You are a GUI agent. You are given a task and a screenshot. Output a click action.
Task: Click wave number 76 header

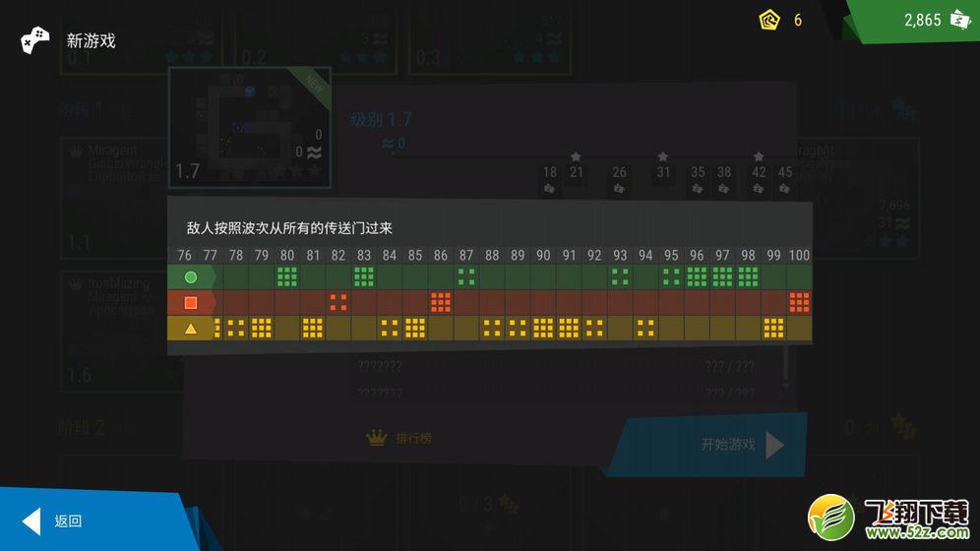coord(184,255)
